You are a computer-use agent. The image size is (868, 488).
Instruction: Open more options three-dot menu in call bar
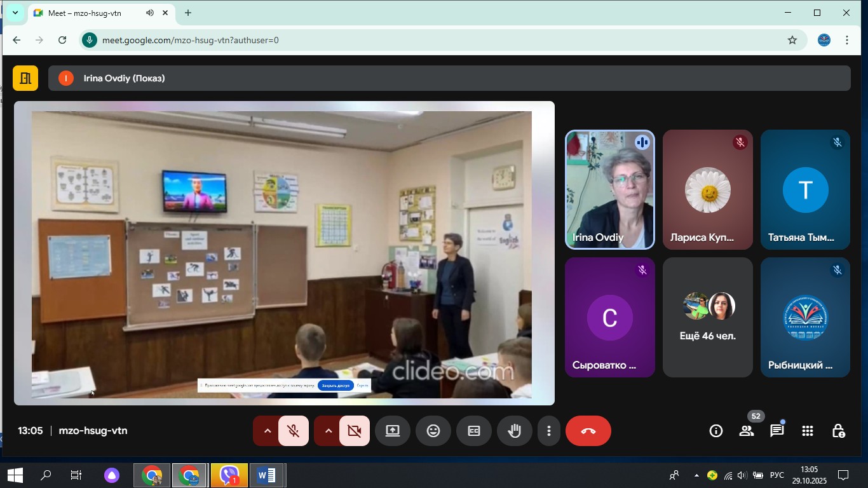[549, 431]
